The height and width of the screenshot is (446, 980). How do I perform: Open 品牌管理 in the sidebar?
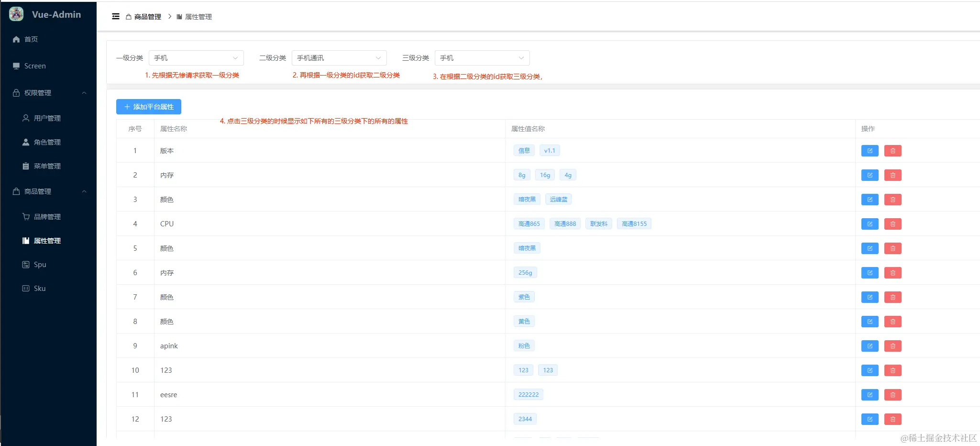coord(48,217)
